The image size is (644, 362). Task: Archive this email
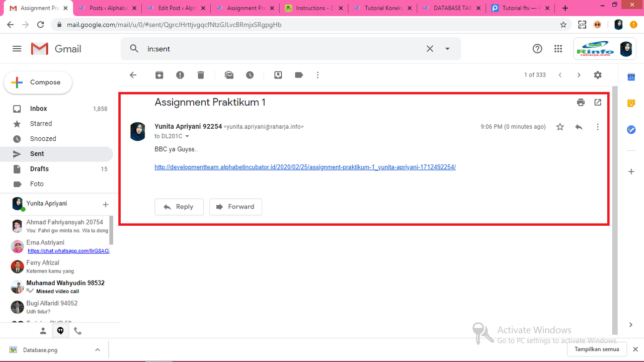point(159,75)
